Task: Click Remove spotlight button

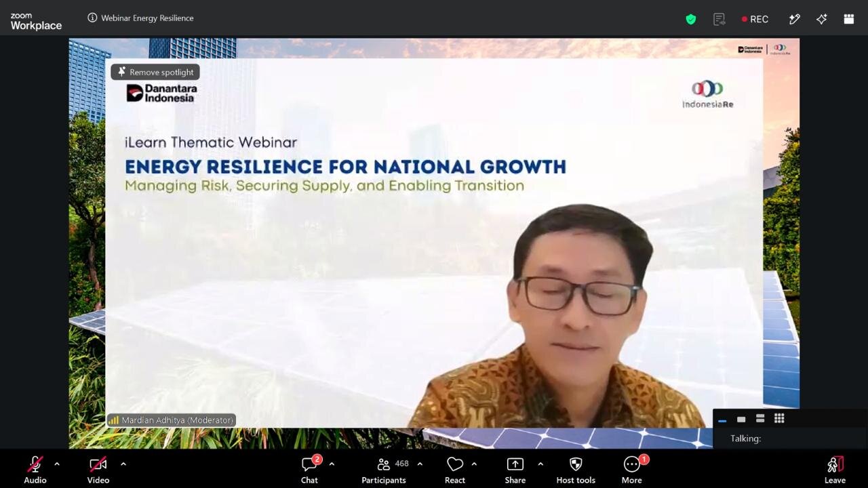Action: pyautogui.click(x=155, y=72)
